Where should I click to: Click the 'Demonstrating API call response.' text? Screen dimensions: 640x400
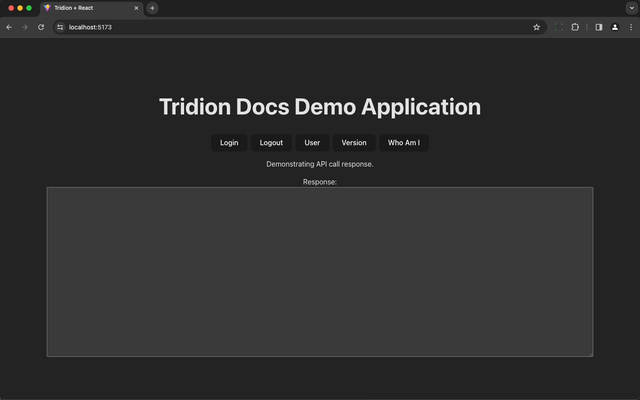pyautogui.click(x=320, y=164)
